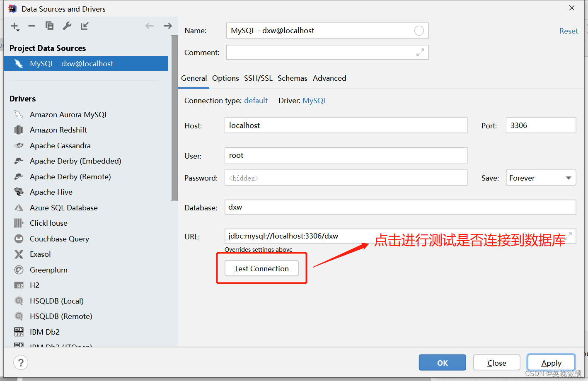Click the Close button

click(496, 362)
